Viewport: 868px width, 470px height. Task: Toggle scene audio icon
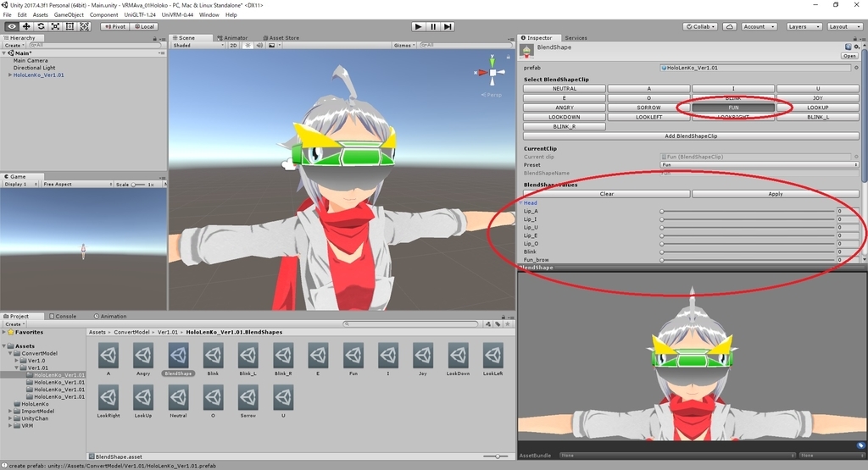click(259, 46)
